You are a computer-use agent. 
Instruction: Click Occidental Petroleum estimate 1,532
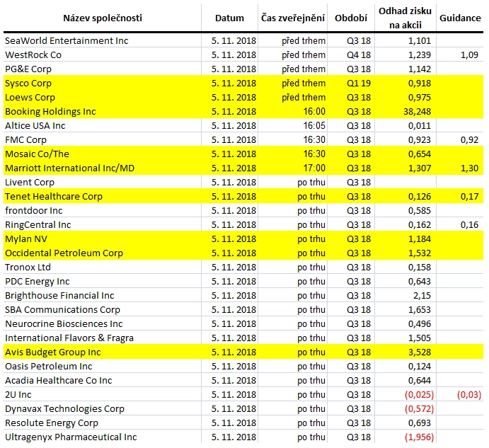420,253
